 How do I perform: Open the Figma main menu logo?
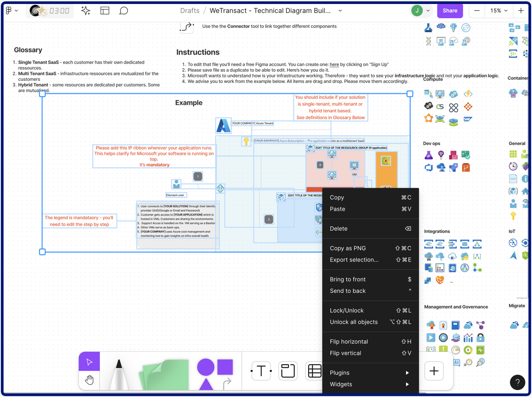click(x=8, y=11)
